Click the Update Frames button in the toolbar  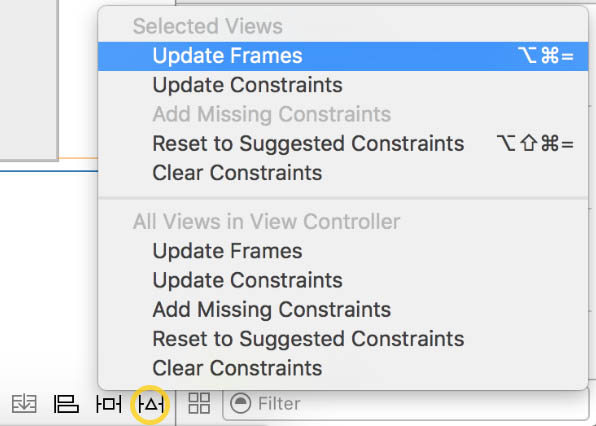click(x=24, y=404)
